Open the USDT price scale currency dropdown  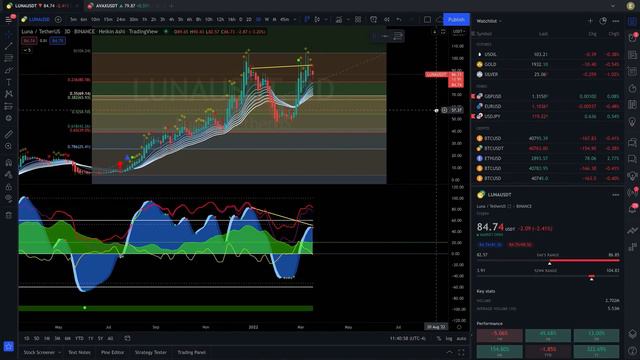click(459, 31)
